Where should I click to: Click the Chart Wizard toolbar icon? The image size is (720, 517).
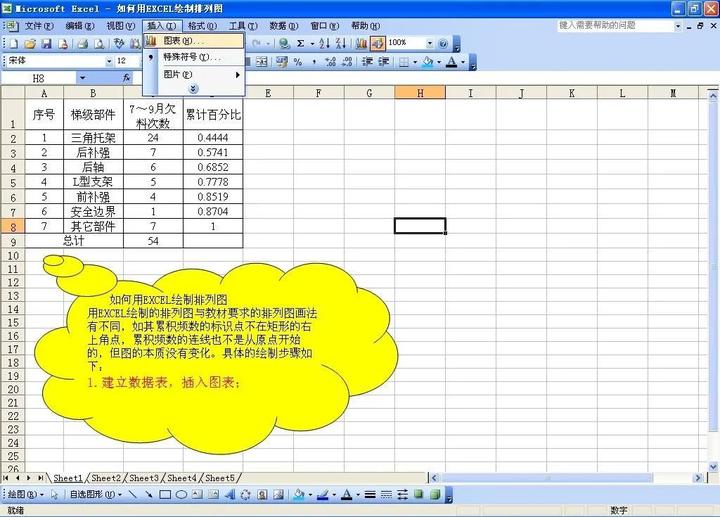362,44
